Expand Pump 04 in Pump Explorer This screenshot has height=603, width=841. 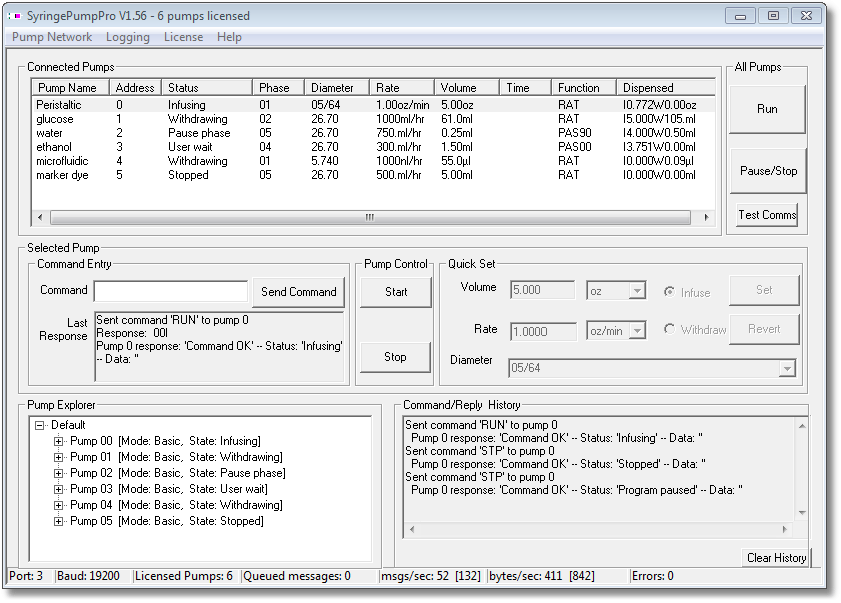tap(58, 505)
